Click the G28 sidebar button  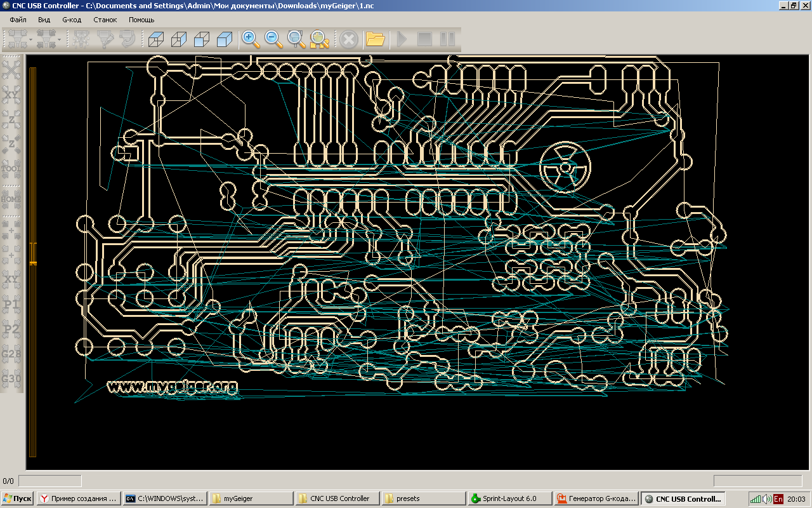pos(11,354)
